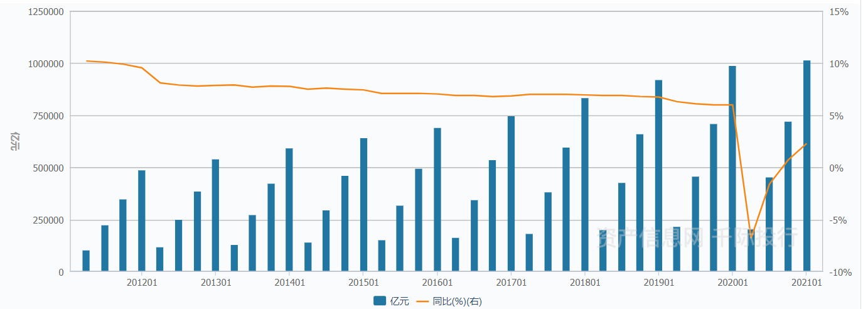
Task: Pick the bar above the 201801 label
Action: (x=585, y=185)
